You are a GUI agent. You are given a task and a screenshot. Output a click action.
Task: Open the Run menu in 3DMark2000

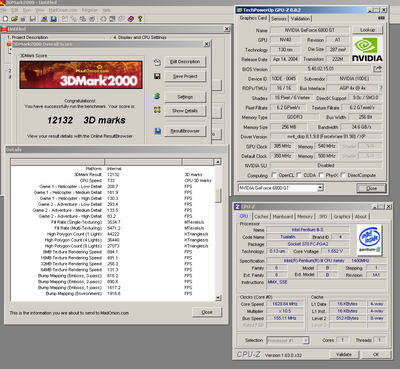click(x=27, y=10)
